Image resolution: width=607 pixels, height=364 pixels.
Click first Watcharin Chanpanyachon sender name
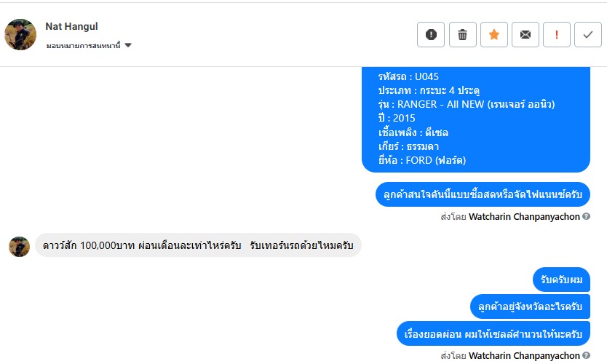[524, 216]
